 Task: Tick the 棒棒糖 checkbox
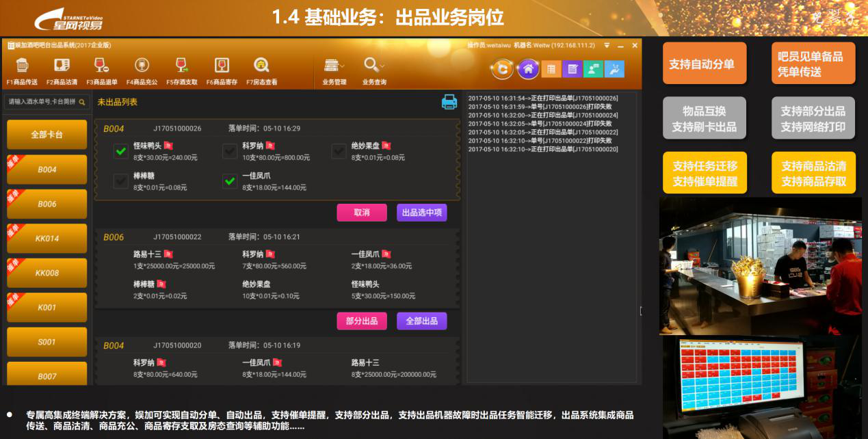tap(121, 181)
